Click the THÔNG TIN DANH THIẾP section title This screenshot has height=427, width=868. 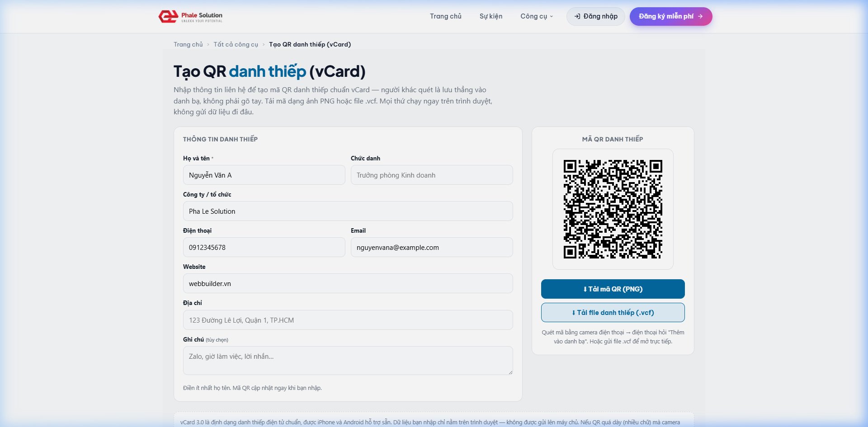(220, 139)
